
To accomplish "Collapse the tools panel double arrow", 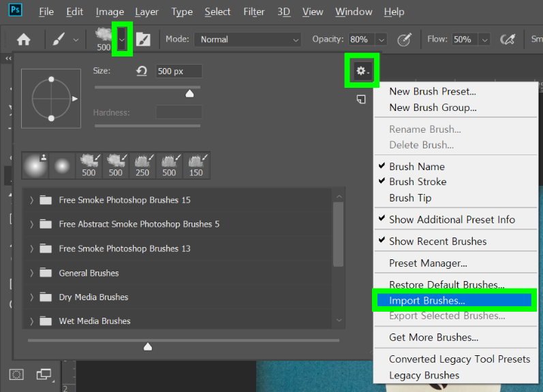I will [x=8, y=59].
